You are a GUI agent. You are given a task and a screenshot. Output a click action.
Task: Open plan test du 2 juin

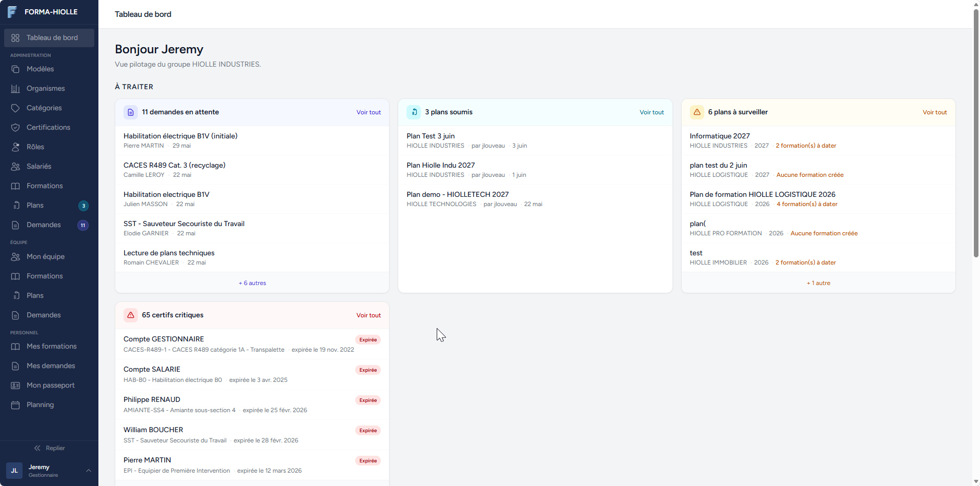[818, 170]
